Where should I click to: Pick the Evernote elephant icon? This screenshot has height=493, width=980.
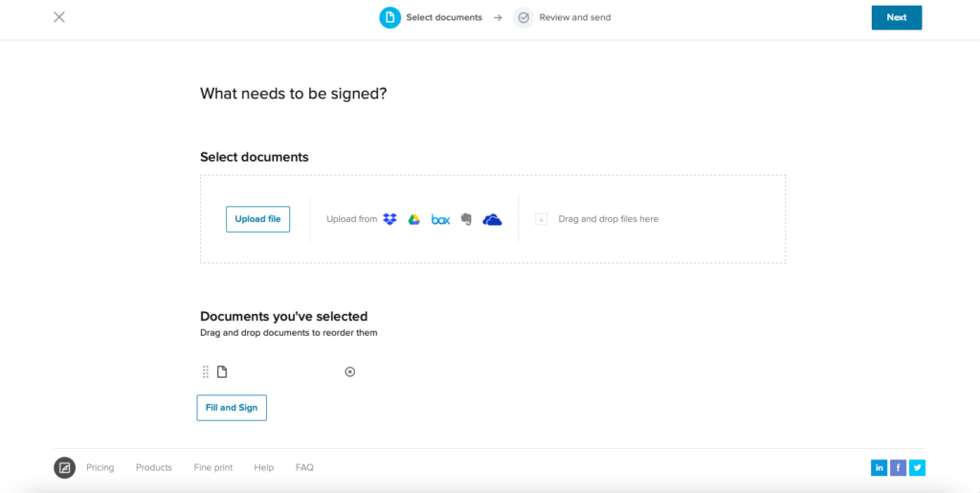pos(466,219)
